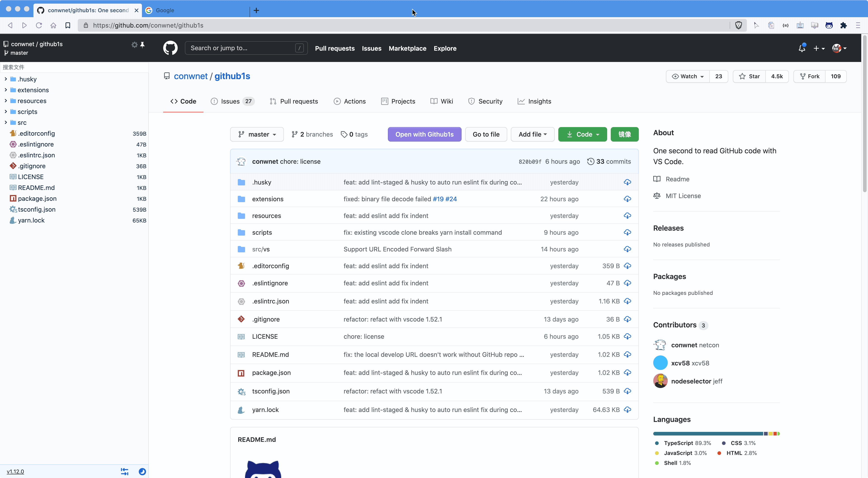This screenshot has height=478, width=868.
Task: Click Open with Github1s button
Action: 424,134
